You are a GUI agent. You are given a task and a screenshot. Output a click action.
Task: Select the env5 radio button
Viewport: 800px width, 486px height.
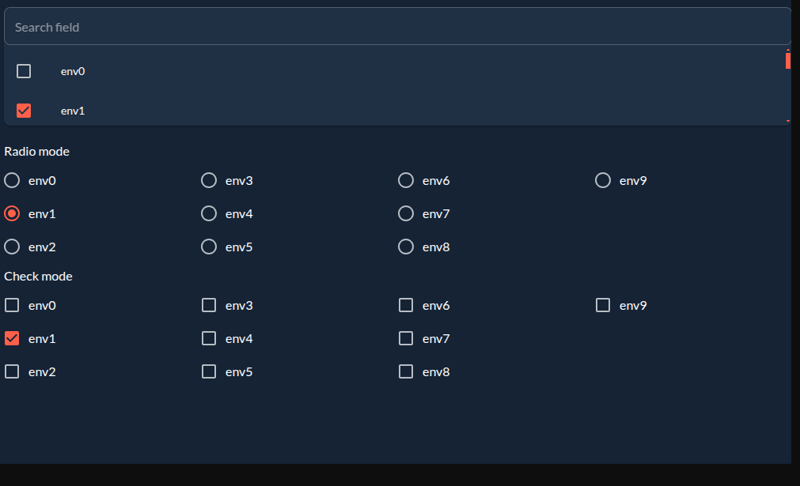(209, 247)
